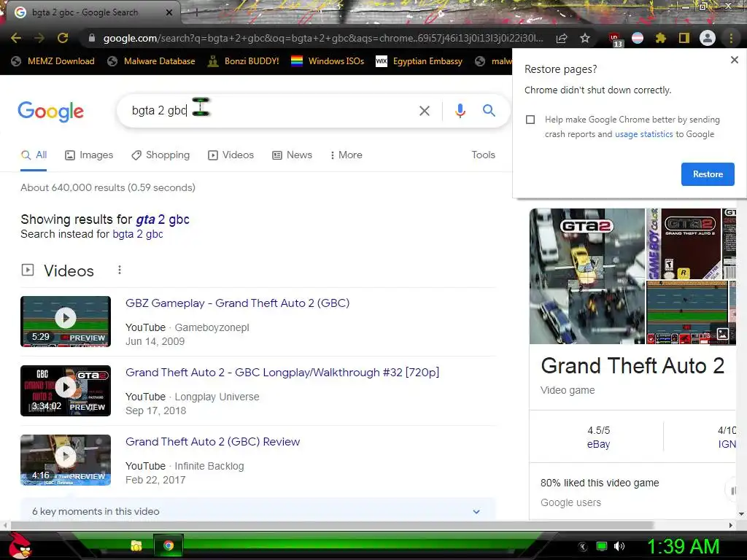Open GBC Longplay/Walkthrough #32 video link

[282, 373]
